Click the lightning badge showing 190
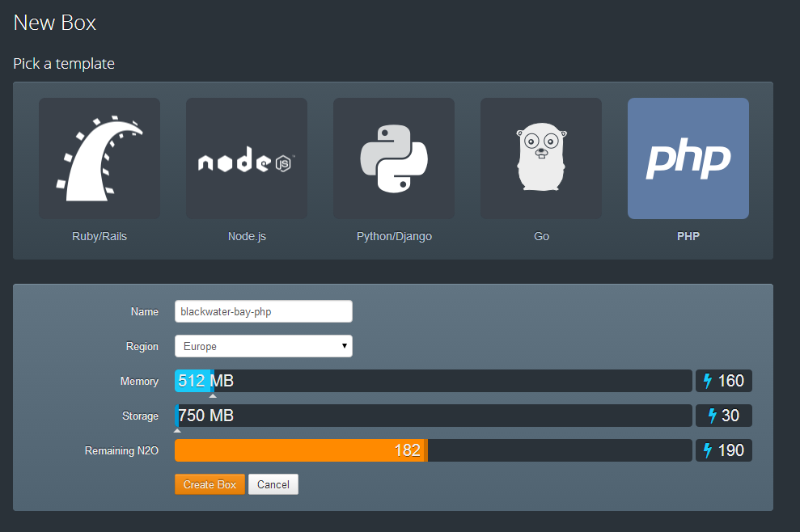 coord(723,450)
